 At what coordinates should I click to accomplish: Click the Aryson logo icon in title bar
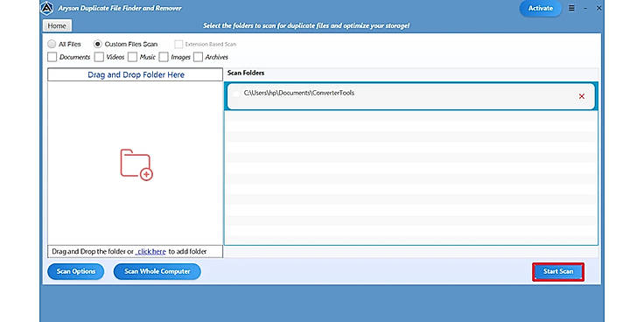pyautogui.click(x=47, y=8)
